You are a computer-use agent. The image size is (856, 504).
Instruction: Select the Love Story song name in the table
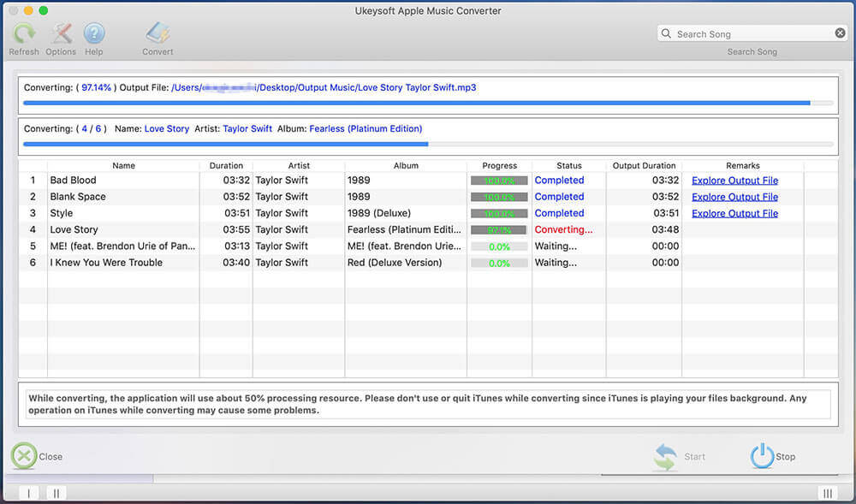pos(74,229)
